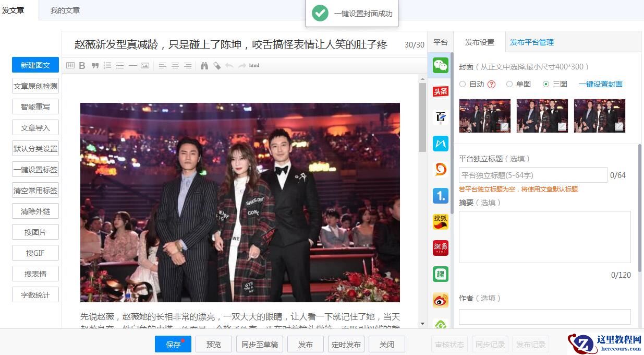Run 文章原创检测 check
Screen dimensions: 644x355
tap(35, 86)
